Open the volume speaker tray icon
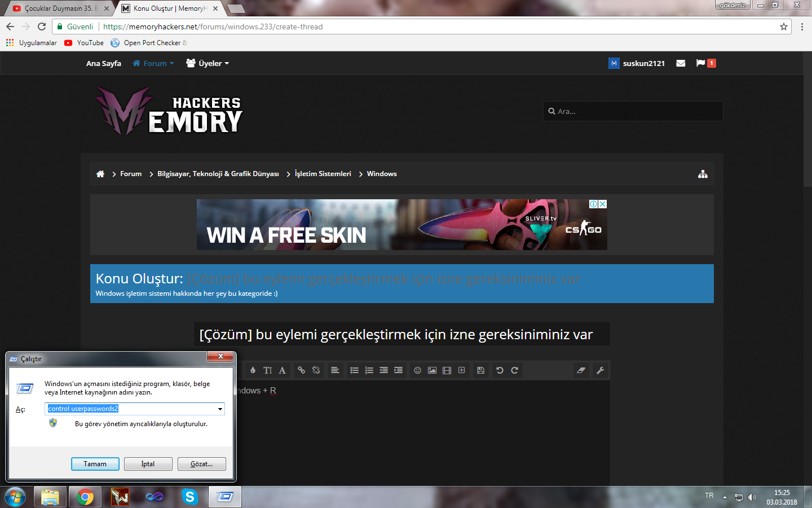 coord(752,497)
